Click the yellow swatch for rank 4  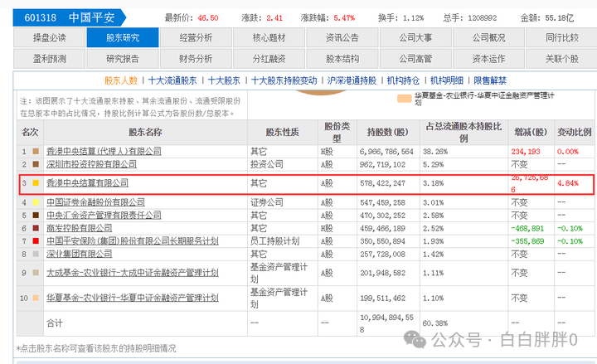(36, 202)
